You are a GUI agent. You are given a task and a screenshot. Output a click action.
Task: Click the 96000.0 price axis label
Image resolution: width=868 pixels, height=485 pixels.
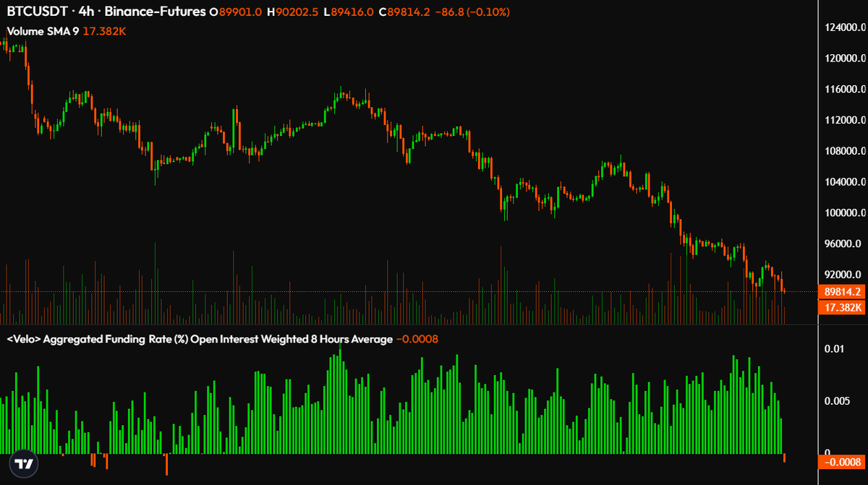843,244
